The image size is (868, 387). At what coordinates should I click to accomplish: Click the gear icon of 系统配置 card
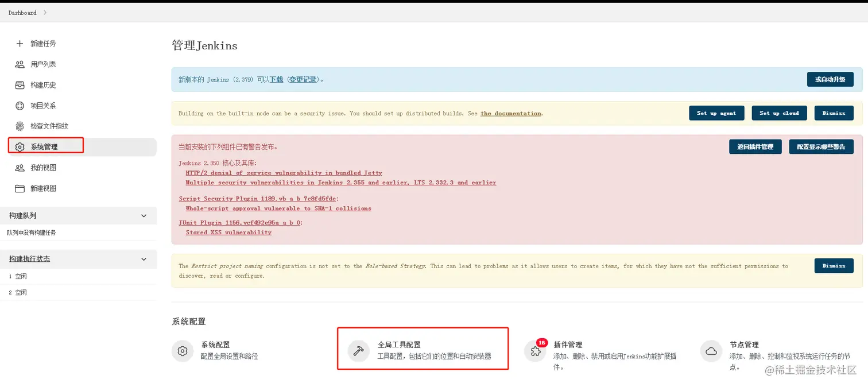183,350
